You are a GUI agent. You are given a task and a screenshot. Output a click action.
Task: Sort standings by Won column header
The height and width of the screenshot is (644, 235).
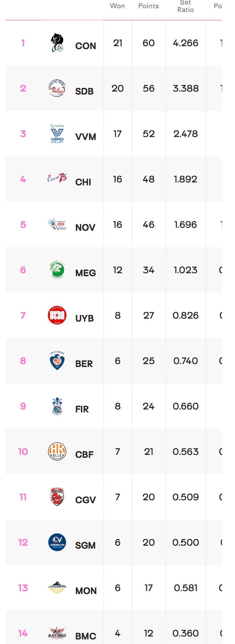click(x=117, y=6)
